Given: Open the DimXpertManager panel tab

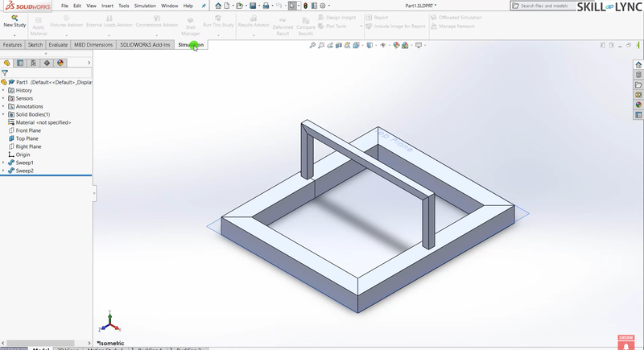Looking at the screenshot, I should tap(47, 62).
